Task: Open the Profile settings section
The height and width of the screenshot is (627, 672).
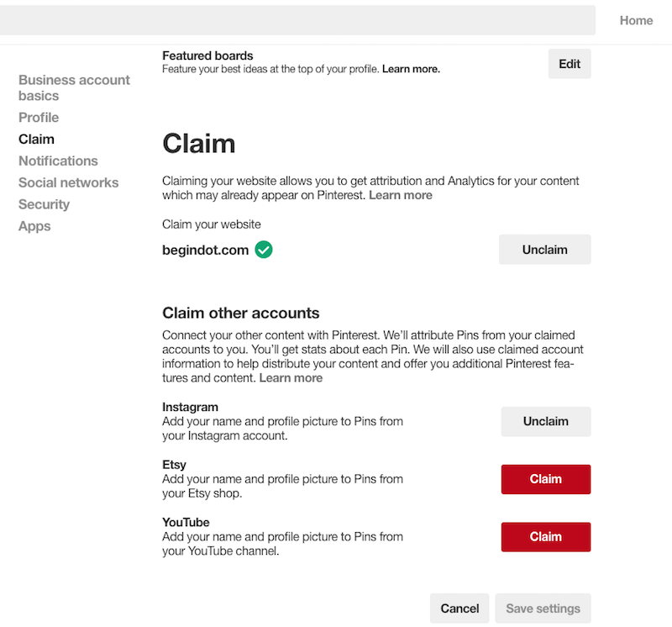Action: (x=39, y=118)
